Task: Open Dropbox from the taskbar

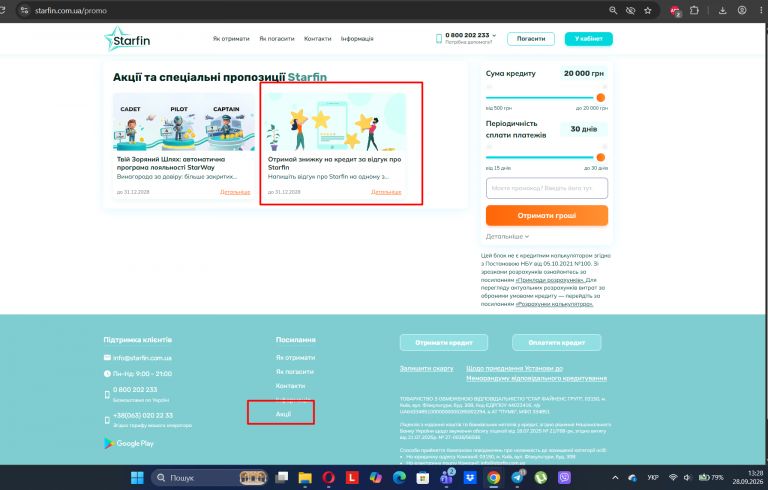Action: 470,477
